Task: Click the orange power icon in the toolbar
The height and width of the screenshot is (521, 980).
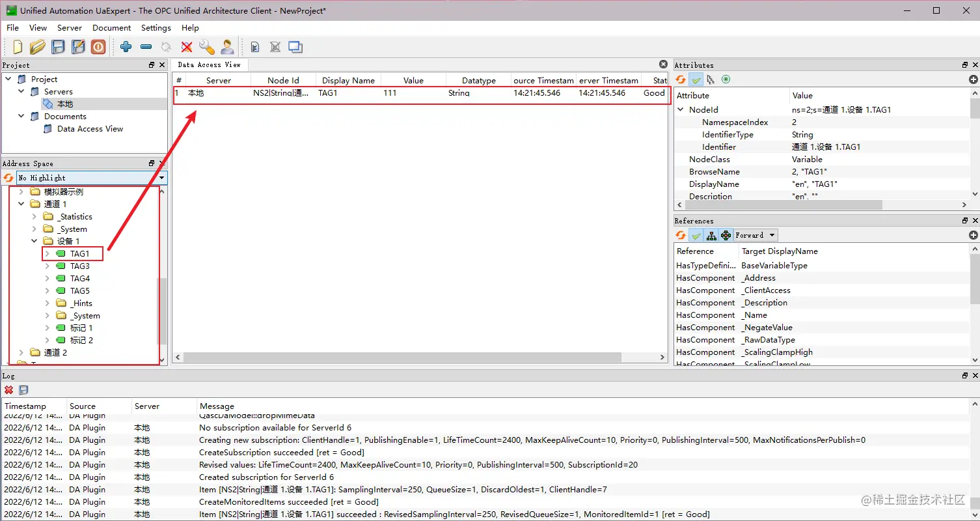Action: pyautogui.click(x=98, y=47)
